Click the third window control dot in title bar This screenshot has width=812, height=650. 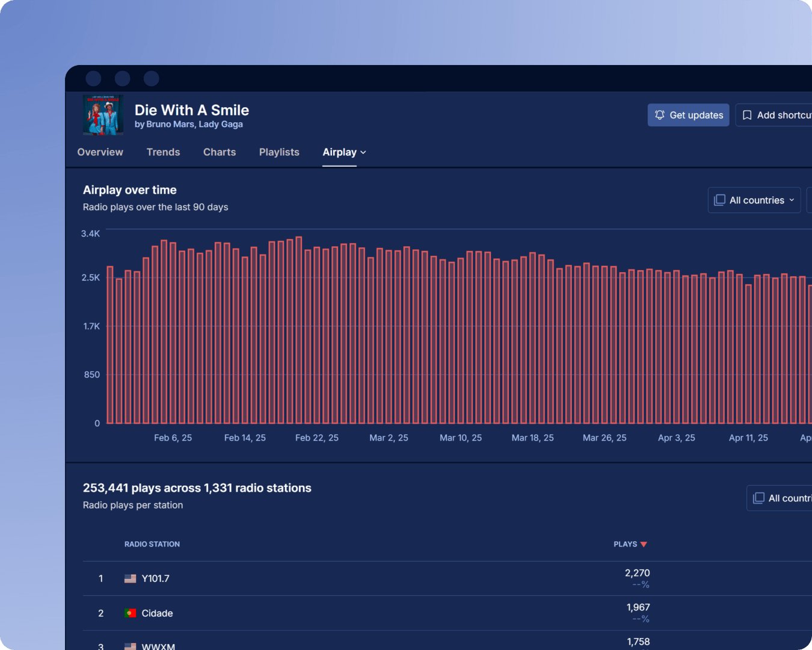[152, 78]
